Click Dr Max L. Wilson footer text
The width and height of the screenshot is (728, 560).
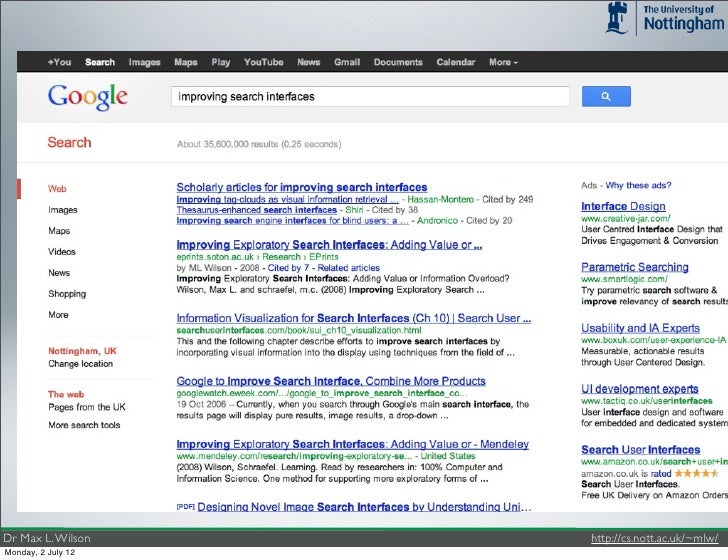[x=46, y=538]
